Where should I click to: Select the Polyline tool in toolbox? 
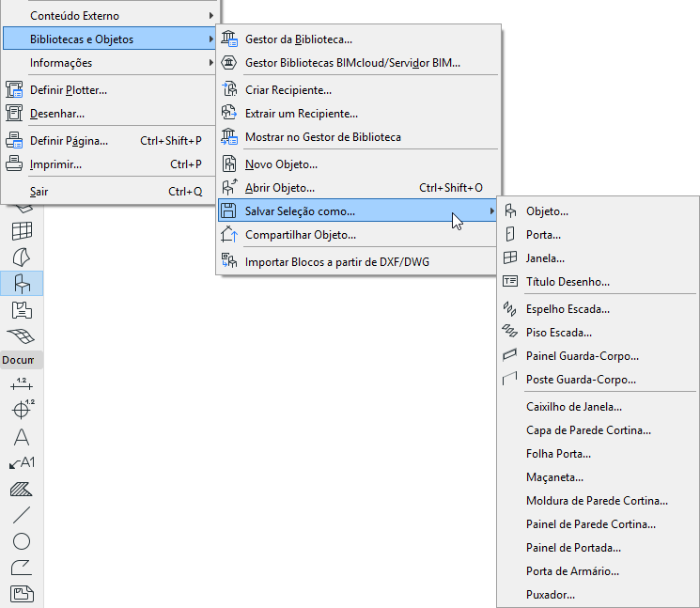[x=22, y=568]
